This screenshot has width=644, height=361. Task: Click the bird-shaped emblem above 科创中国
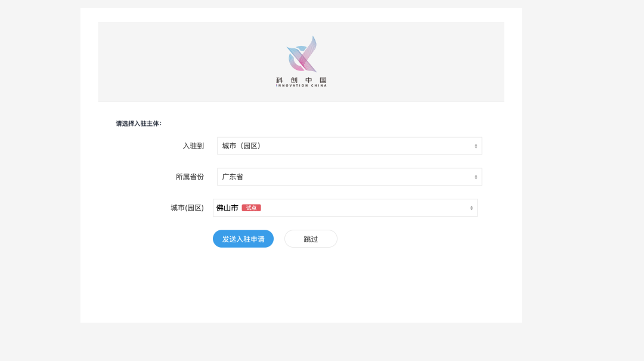click(301, 54)
